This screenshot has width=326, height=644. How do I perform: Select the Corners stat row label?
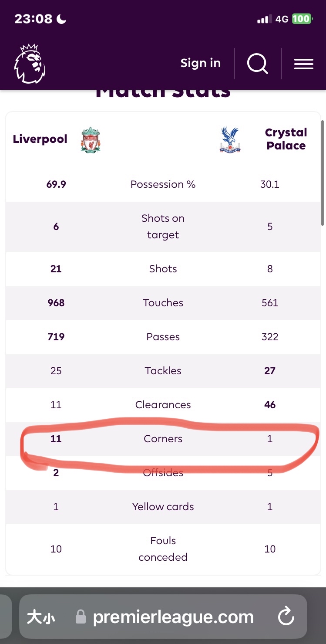(x=163, y=439)
